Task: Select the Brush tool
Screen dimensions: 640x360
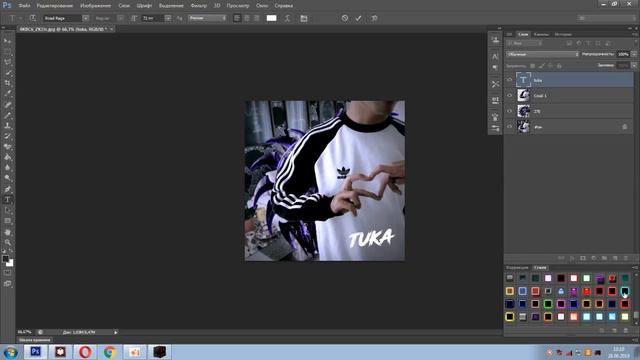Action: 7,115
